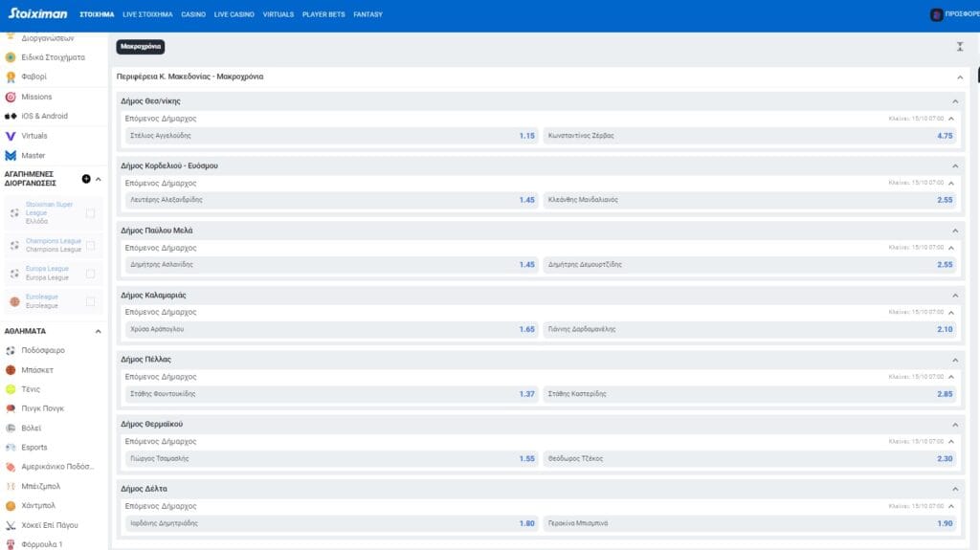Switch to the FANTASY tab

click(367, 14)
